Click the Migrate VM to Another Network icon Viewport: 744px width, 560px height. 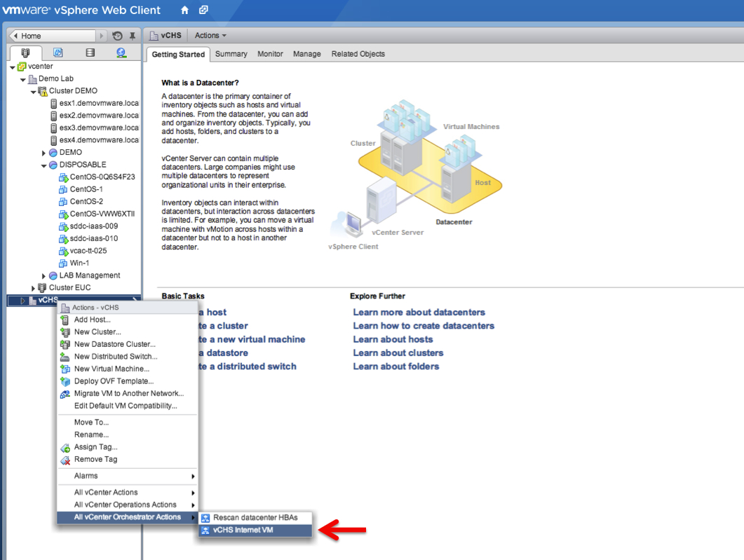[x=65, y=394]
